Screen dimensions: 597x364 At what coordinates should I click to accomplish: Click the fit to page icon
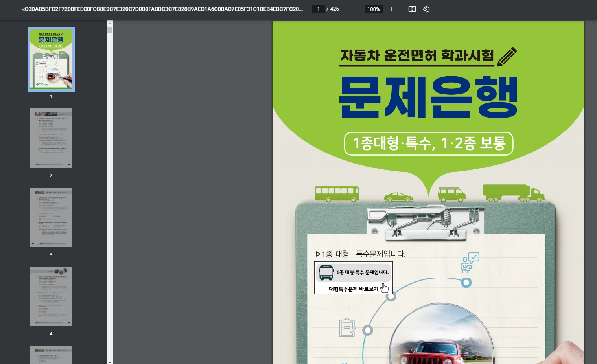tap(412, 9)
